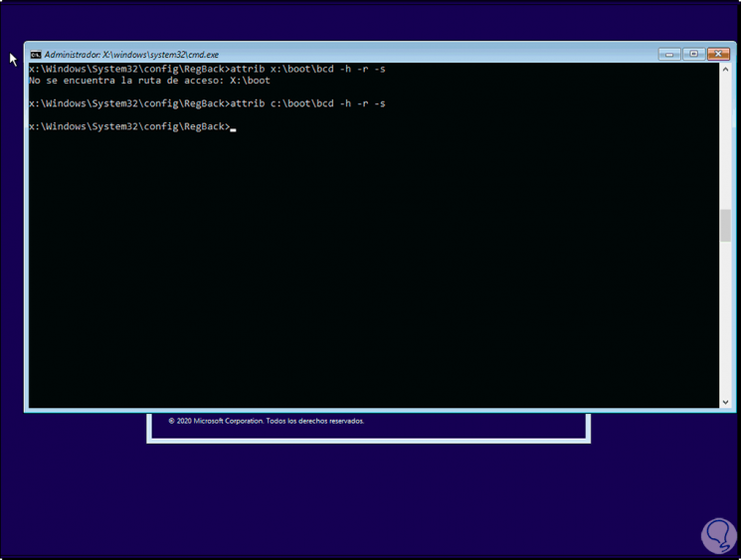Viewport: 741px width, 560px height.
Task: Minimize the Administrador command prompt window
Action: pos(669,55)
